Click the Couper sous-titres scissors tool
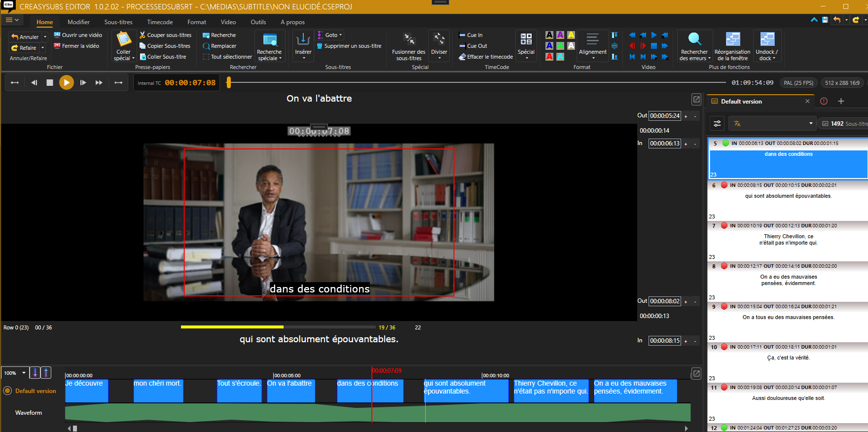 pos(165,35)
